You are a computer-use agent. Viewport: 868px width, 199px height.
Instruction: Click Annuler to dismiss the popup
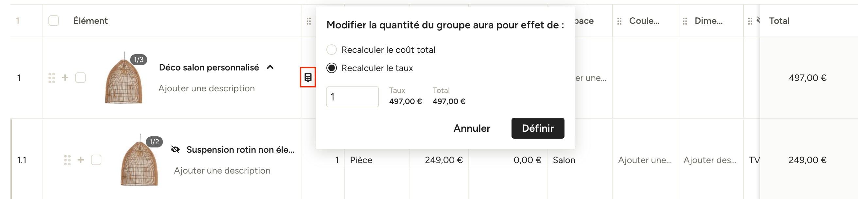(x=472, y=128)
